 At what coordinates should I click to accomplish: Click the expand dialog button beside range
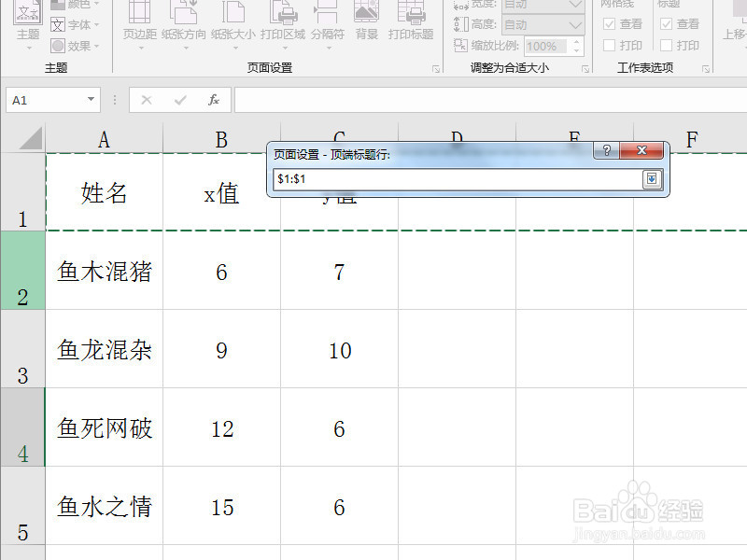(x=652, y=179)
